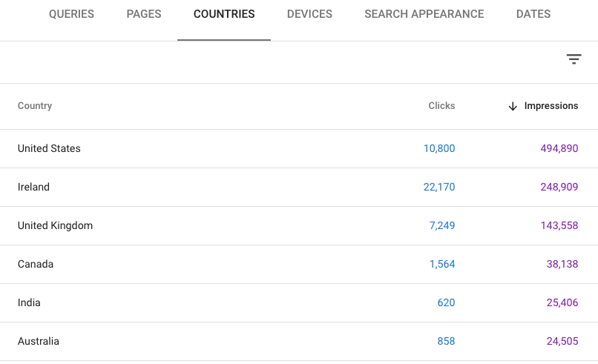The image size is (598, 364).
Task: Click the Canada country row
Action: 36,264
